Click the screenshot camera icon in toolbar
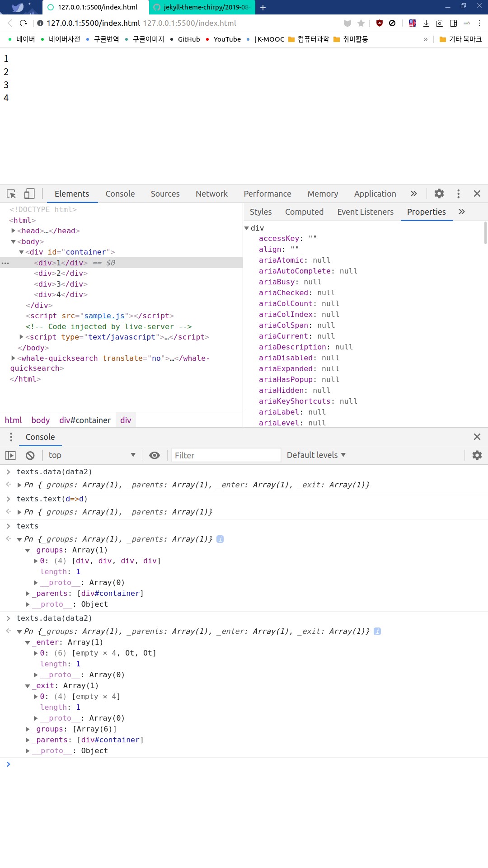This screenshot has width=488, height=868. pos(440,23)
